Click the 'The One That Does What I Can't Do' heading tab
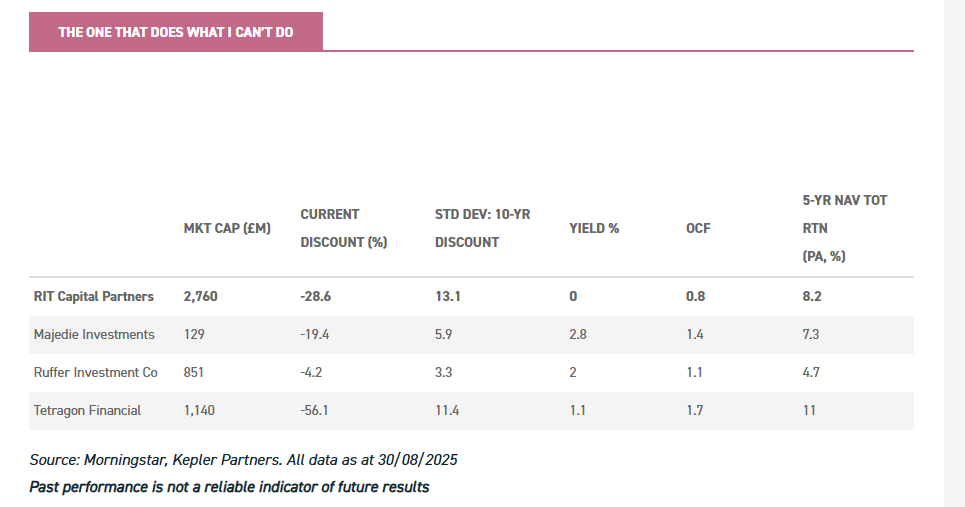 coord(176,32)
